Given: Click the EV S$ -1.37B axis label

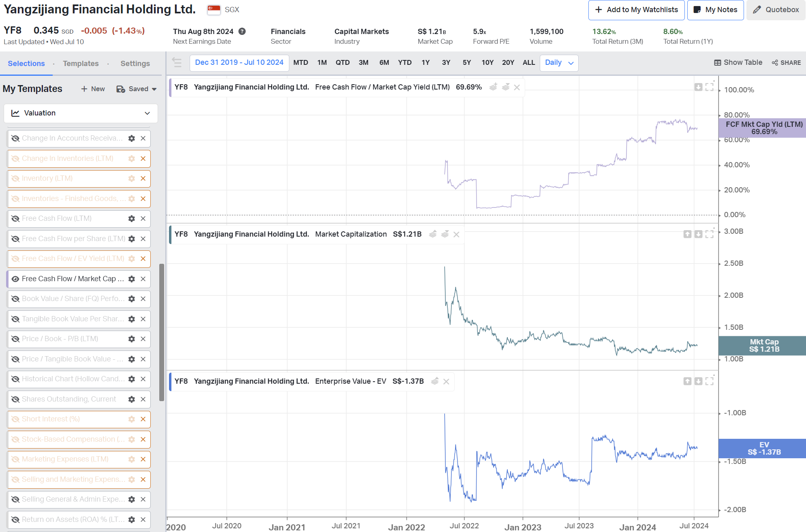Looking at the screenshot, I should 762,449.
